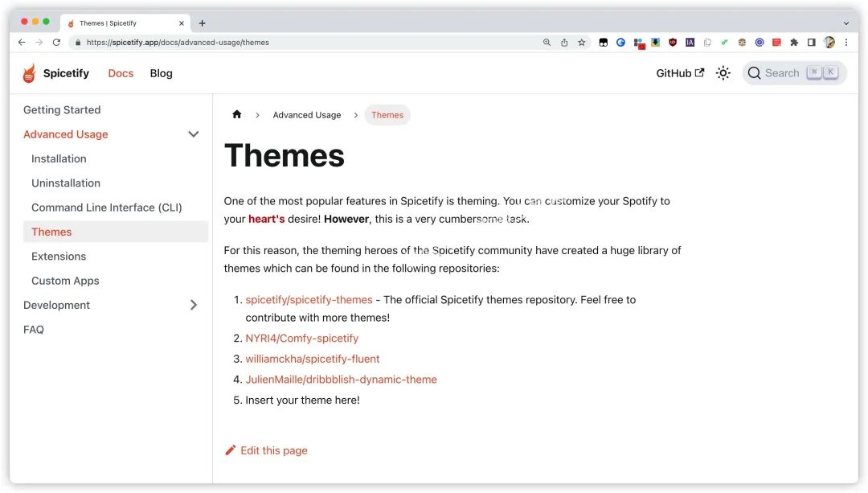This screenshot has height=493, width=868.
Task: Open Extensions in the sidebar
Action: click(x=59, y=256)
